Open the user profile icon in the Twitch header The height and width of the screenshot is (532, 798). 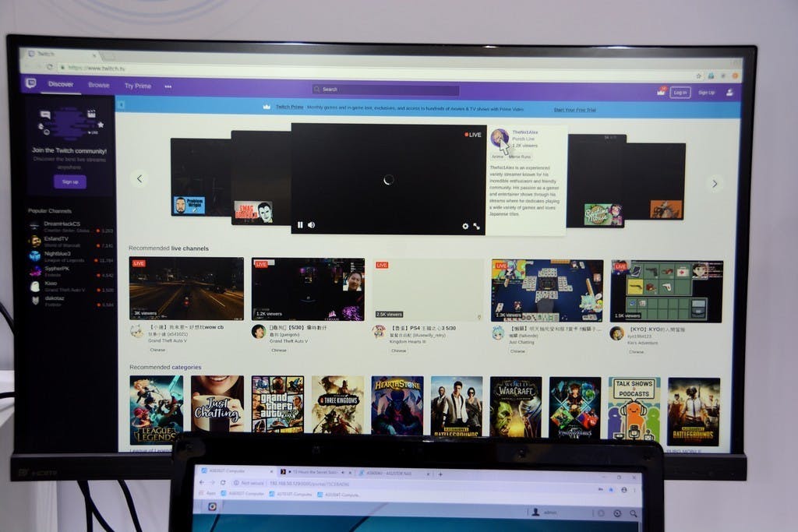point(729,93)
